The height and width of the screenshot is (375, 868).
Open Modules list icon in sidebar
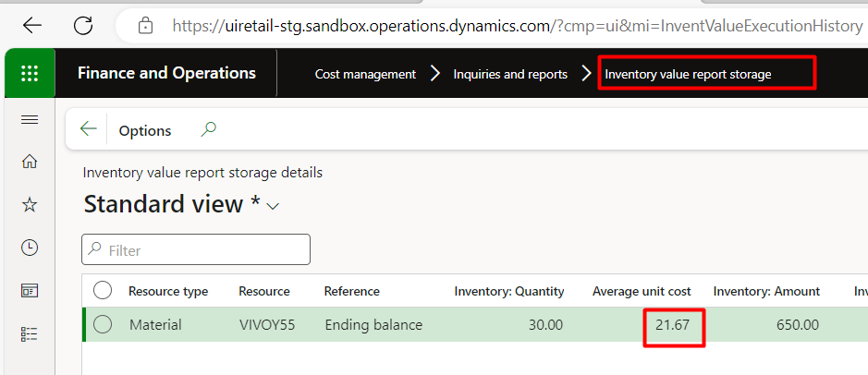[30, 333]
